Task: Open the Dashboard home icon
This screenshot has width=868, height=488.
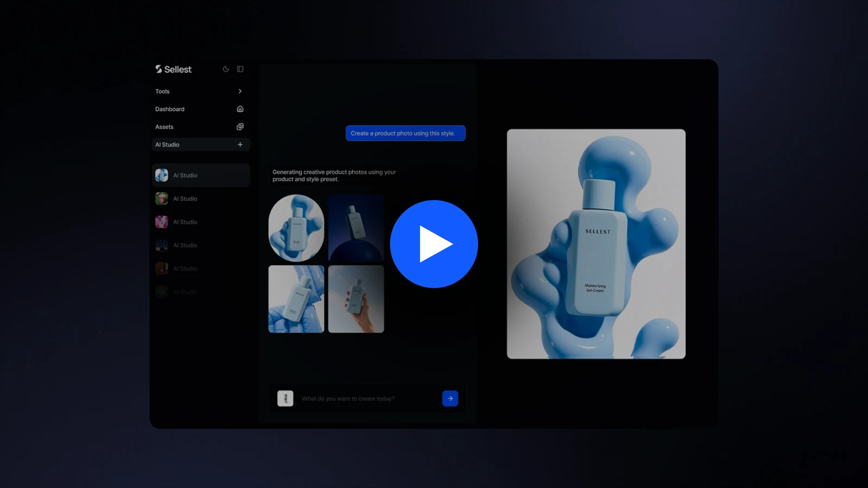Action: (240, 109)
